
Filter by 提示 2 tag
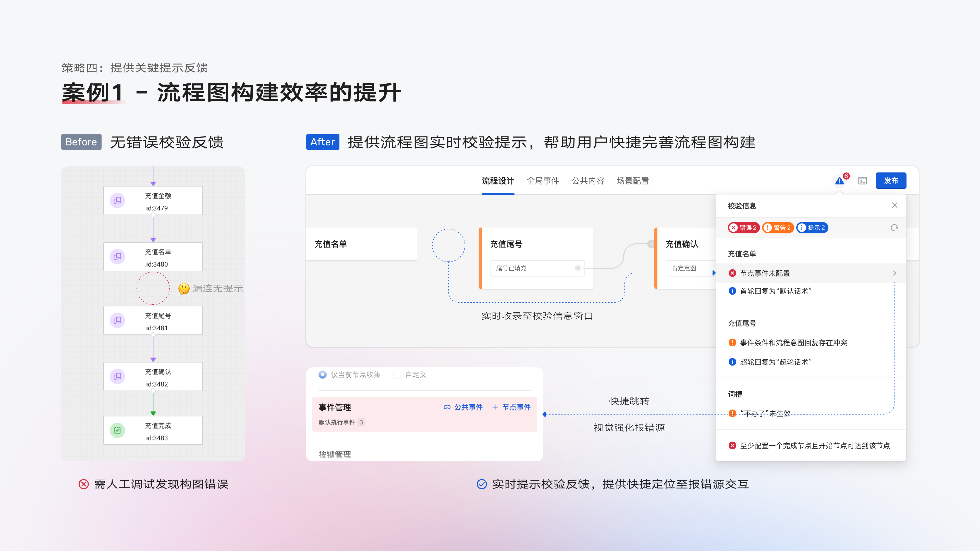click(x=812, y=227)
